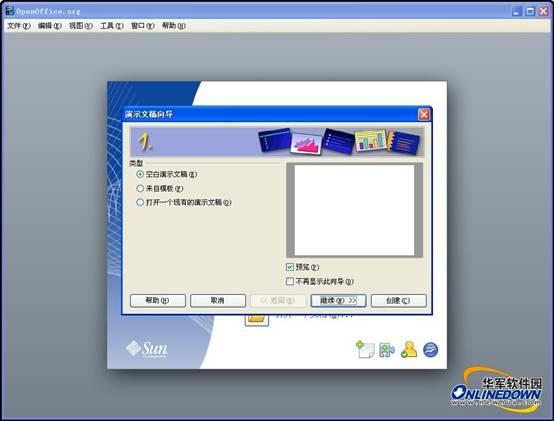The image size is (554, 421).
Task: Click the Sun Microsystems logo
Action: (147, 349)
